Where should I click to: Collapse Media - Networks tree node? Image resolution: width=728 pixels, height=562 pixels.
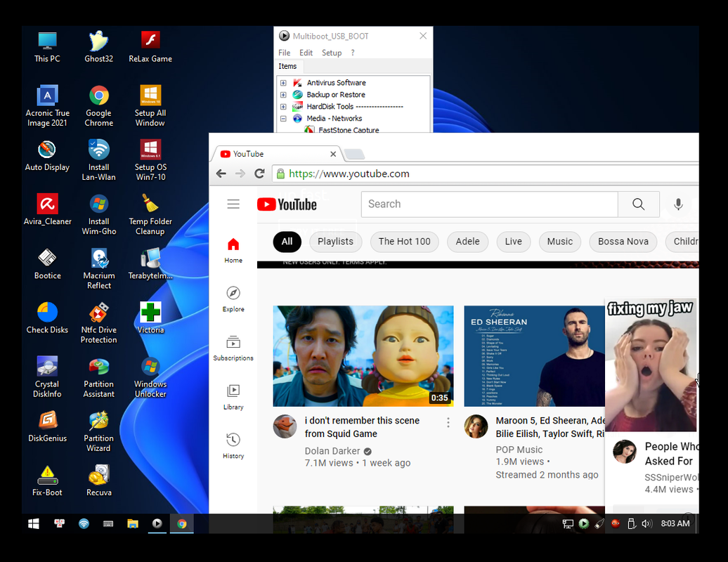283,119
